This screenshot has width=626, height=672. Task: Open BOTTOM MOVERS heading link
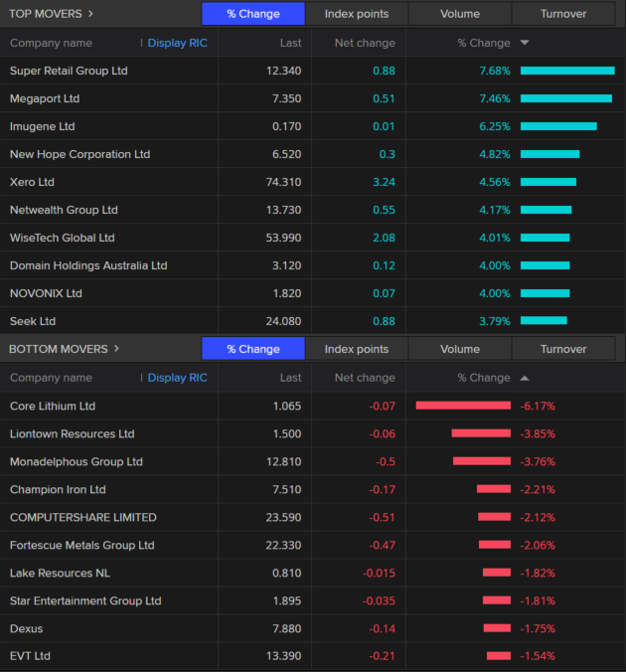click(x=59, y=349)
